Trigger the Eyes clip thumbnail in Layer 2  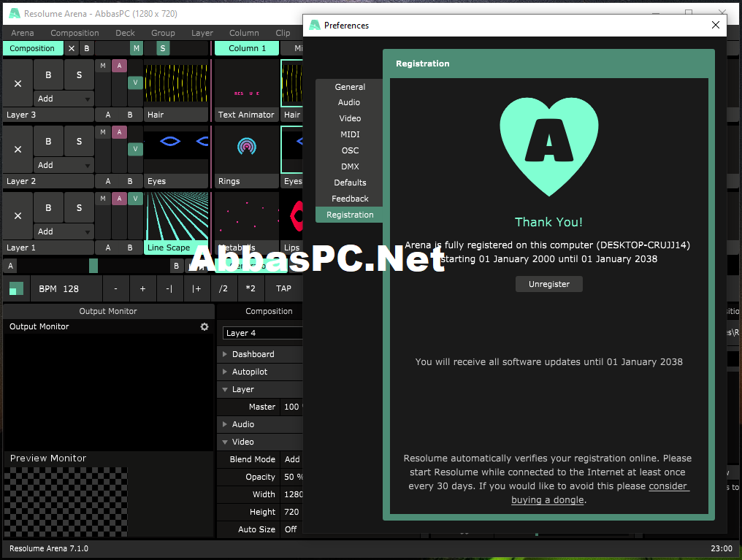pyautogui.click(x=176, y=150)
